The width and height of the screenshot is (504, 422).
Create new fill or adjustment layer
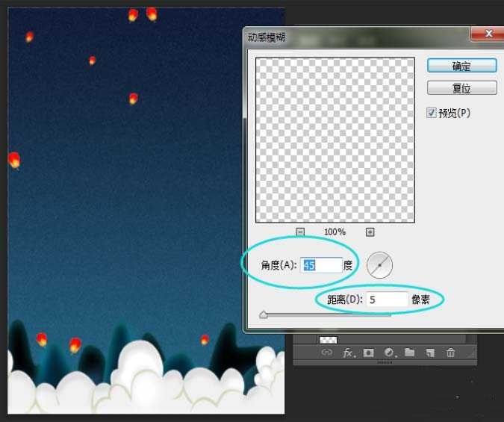click(x=389, y=353)
